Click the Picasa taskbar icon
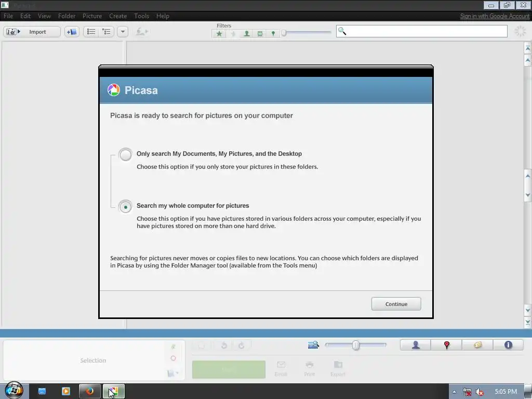 pyautogui.click(x=114, y=391)
